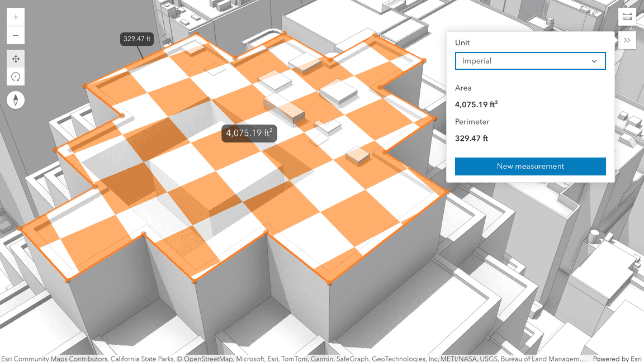Click the unit selector showing Imperial
This screenshot has height=362, width=644.
tap(530, 61)
